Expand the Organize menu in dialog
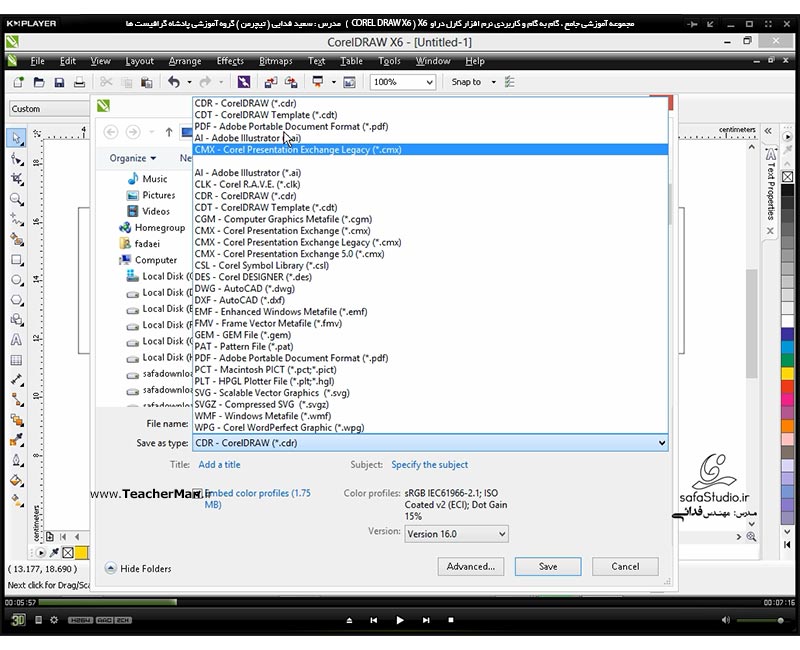Image resolution: width=800 pixels, height=650 pixels. click(133, 158)
